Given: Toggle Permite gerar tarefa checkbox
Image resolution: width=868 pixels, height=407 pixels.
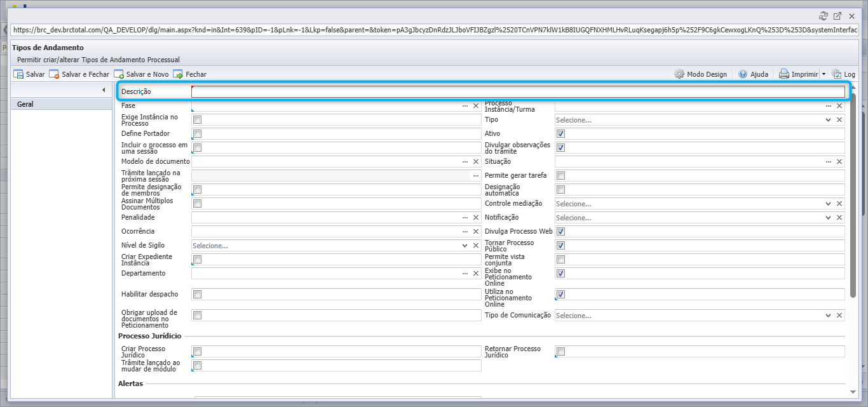Looking at the screenshot, I should (561, 176).
